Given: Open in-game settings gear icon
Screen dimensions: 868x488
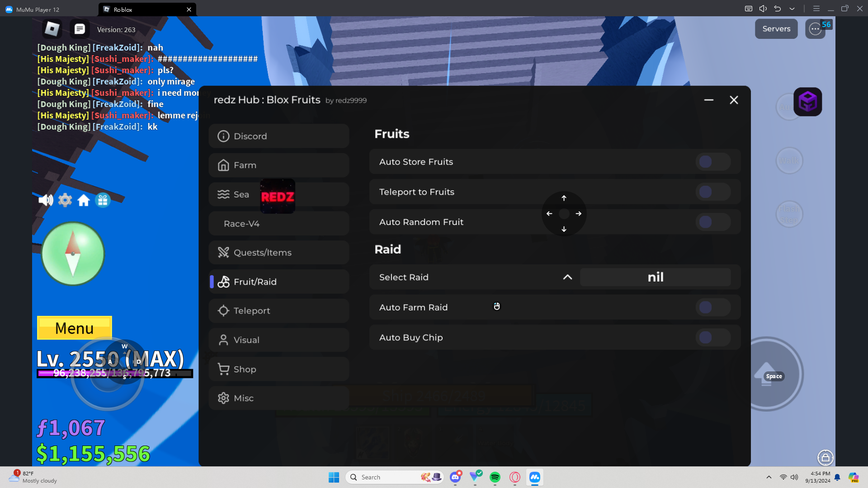Looking at the screenshot, I should pos(65,200).
